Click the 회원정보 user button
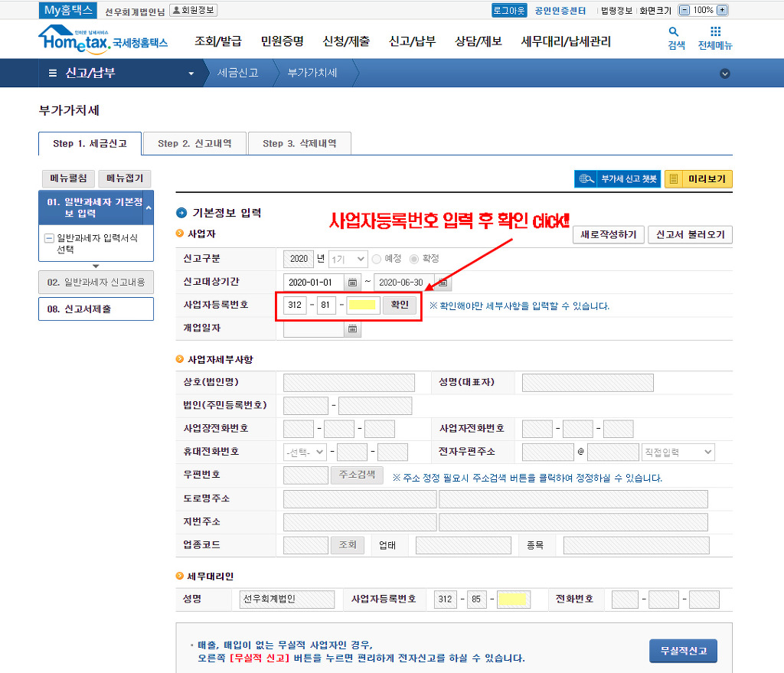Viewport: 784px width, 673px height. pyautogui.click(x=194, y=10)
